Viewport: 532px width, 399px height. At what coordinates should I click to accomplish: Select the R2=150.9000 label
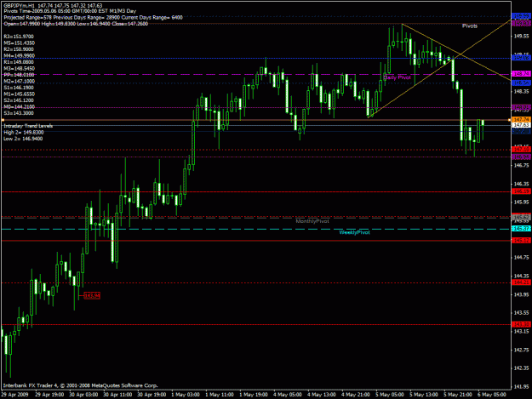(19, 49)
